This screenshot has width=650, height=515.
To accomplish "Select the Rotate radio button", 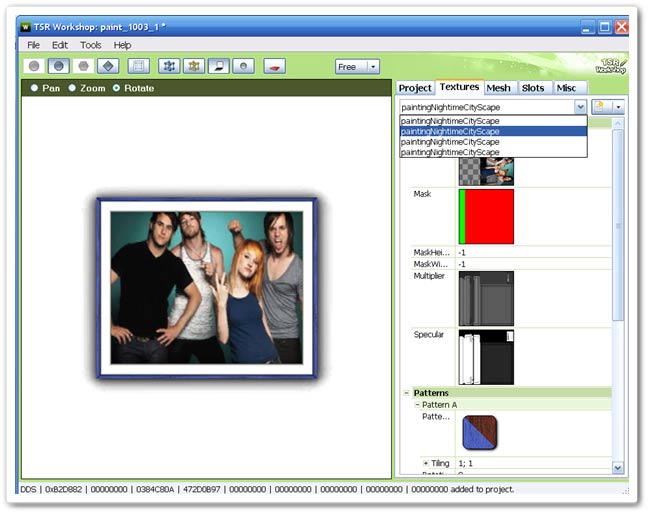I will [x=116, y=88].
